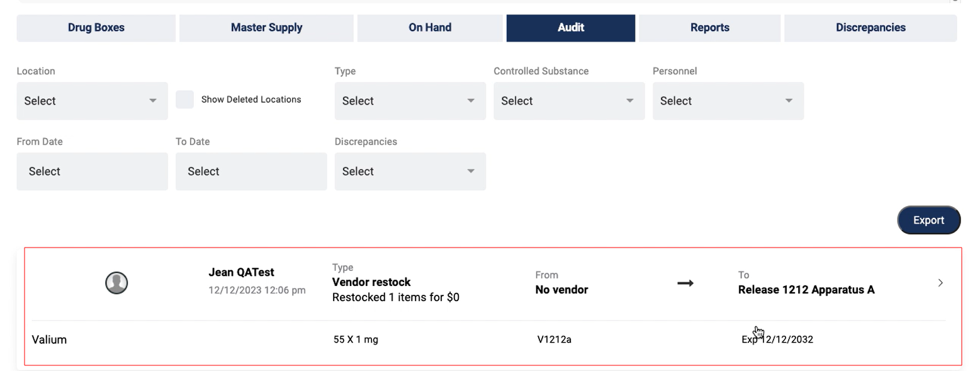Switch to the Discrepancies tab
980x371 pixels.
pos(870,28)
